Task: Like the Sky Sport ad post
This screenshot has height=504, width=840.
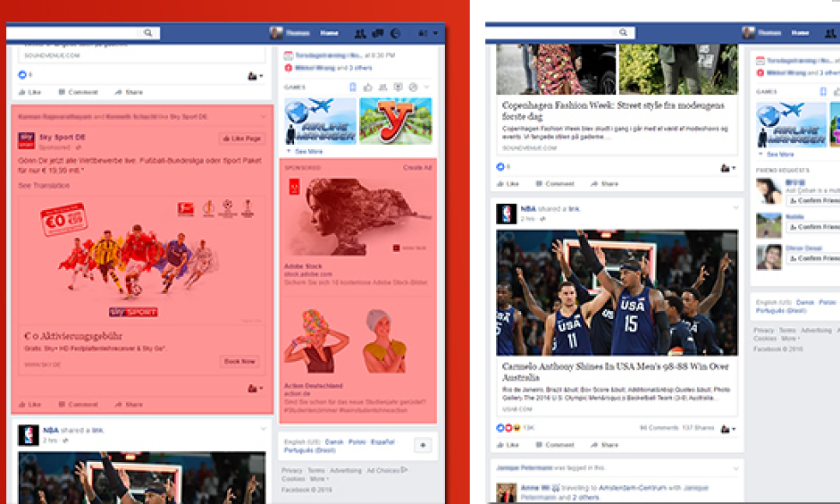Action: point(30,405)
